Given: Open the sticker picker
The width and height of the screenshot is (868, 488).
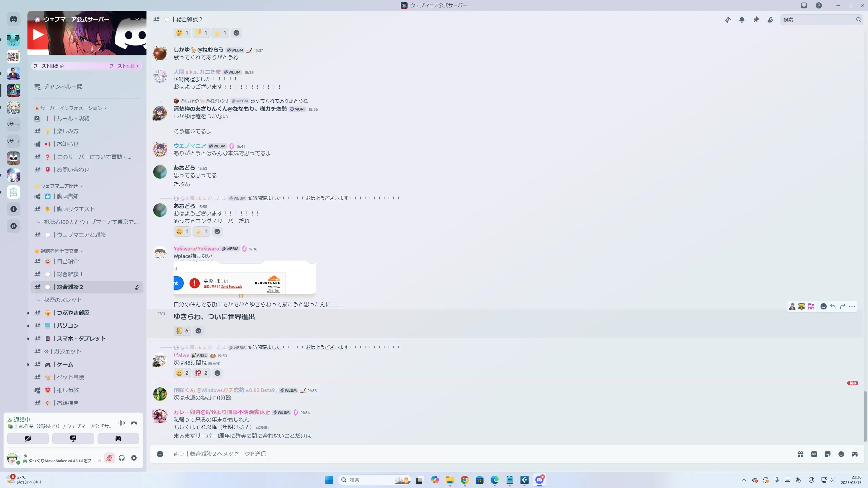Looking at the screenshot, I should click(x=828, y=454).
